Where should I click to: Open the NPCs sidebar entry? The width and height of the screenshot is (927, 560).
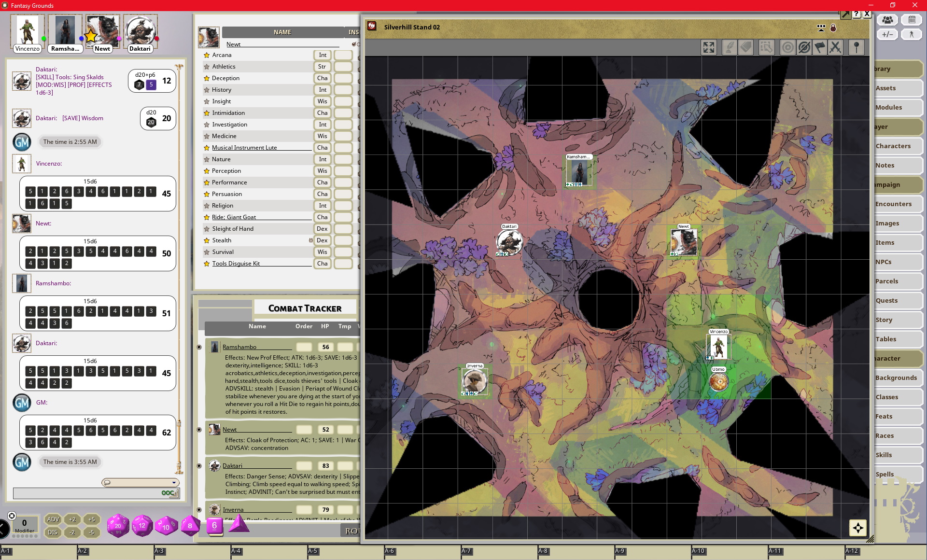[x=898, y=262]
